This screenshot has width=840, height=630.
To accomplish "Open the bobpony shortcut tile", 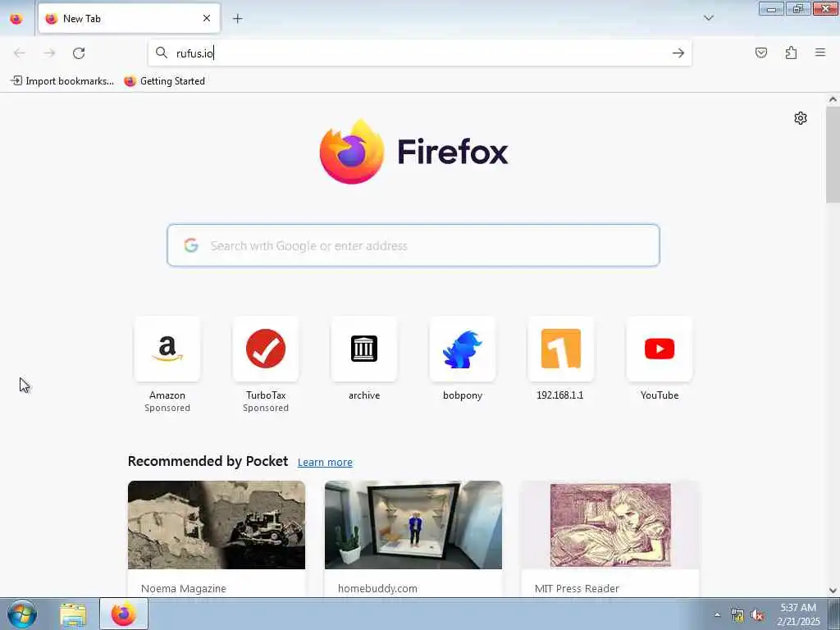I will [463, 349].
